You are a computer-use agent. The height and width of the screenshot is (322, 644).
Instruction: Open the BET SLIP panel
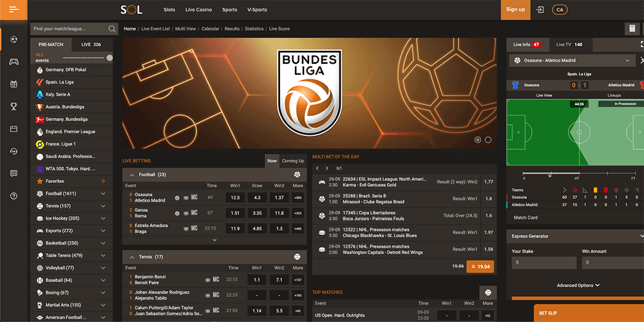coord(589,313)
